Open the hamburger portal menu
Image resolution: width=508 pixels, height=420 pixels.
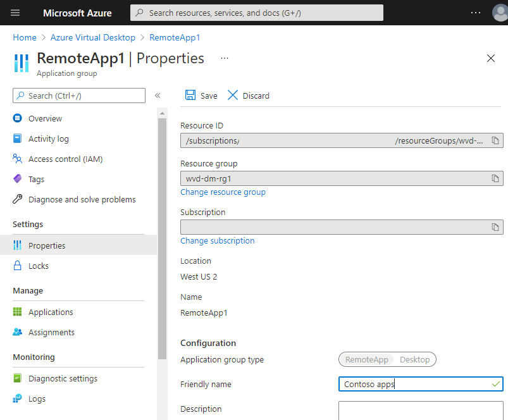pos(15,13)
